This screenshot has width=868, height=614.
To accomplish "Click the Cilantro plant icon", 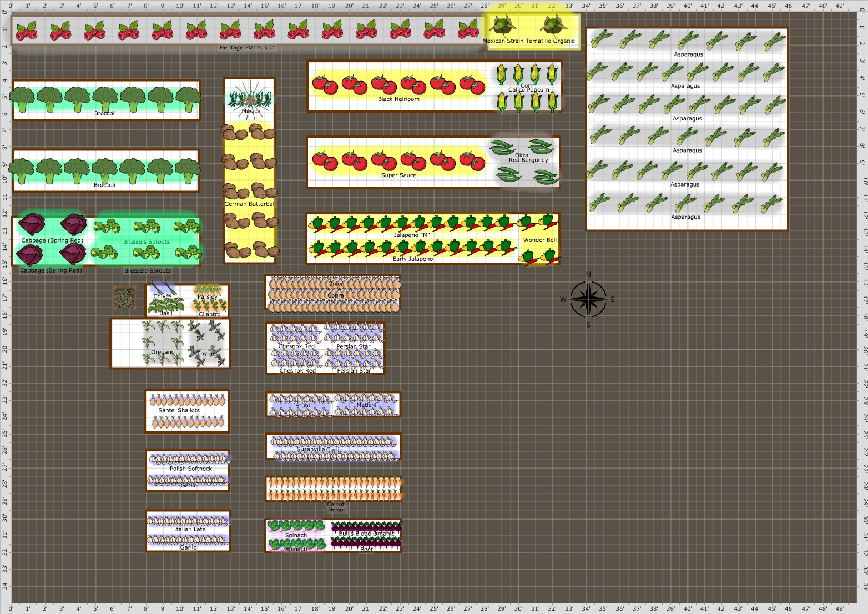I will 210,305.
